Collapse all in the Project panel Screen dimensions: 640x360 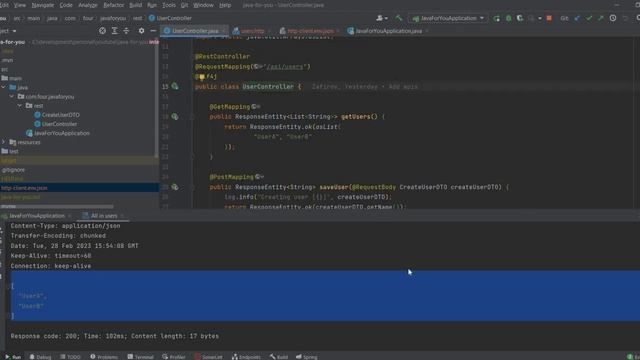tap(126, 31)
